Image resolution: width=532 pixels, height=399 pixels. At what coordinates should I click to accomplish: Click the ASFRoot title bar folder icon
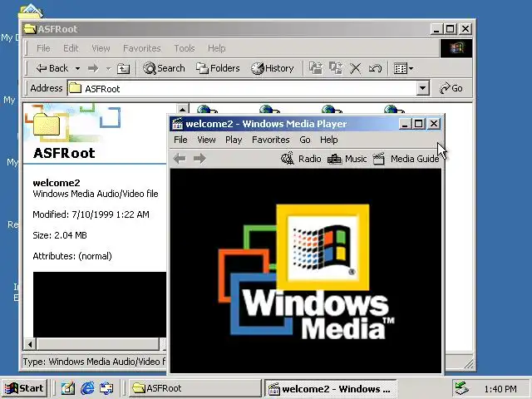[x=30, y=29]
